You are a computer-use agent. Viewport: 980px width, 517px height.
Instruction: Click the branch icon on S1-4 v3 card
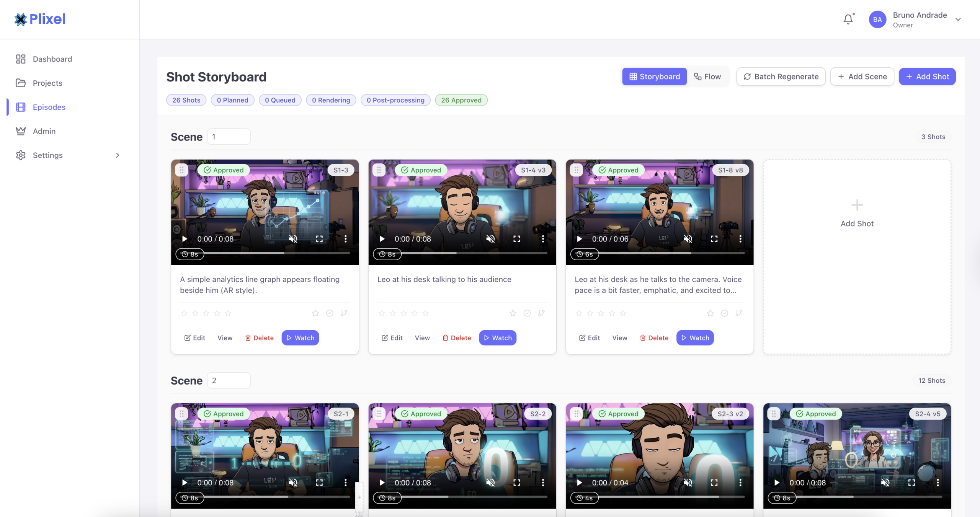(541, 313)
